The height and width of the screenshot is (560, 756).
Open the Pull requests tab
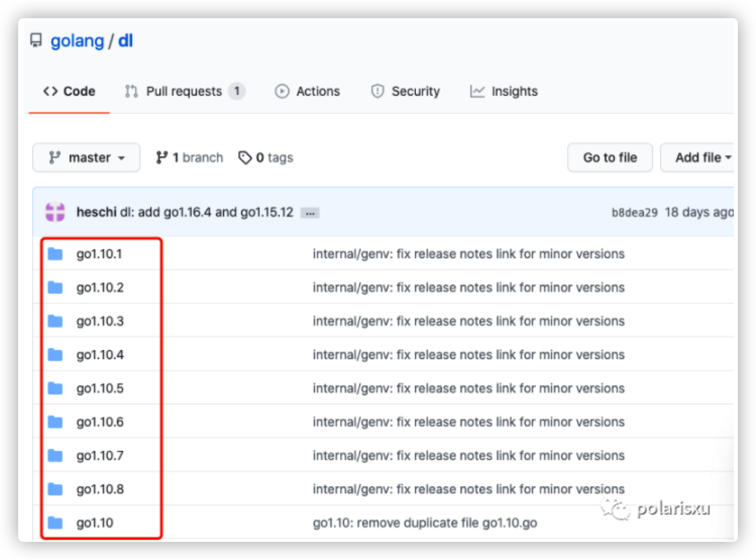[185, 91]
